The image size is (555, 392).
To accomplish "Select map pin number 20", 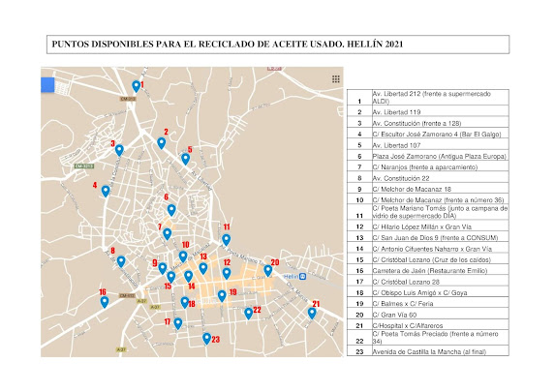I will 268,271.
